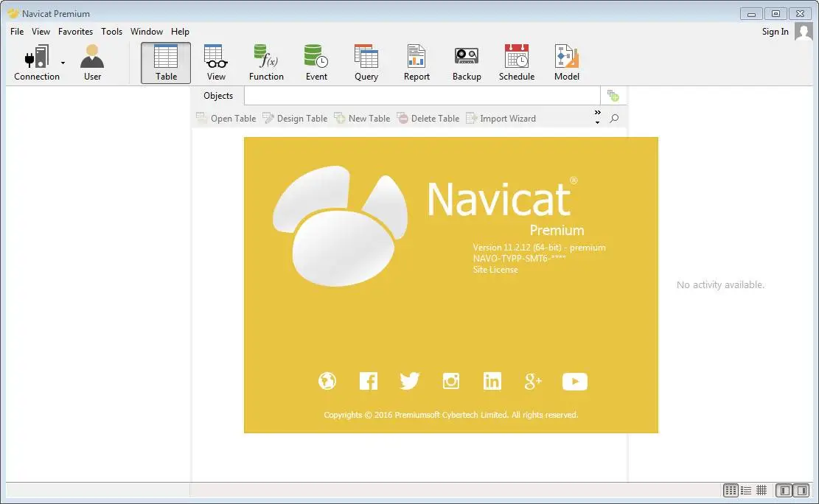The width and height of the screenshot is (819, 504).
Task: Open the Favorites menu
Action: pos(75,32)
